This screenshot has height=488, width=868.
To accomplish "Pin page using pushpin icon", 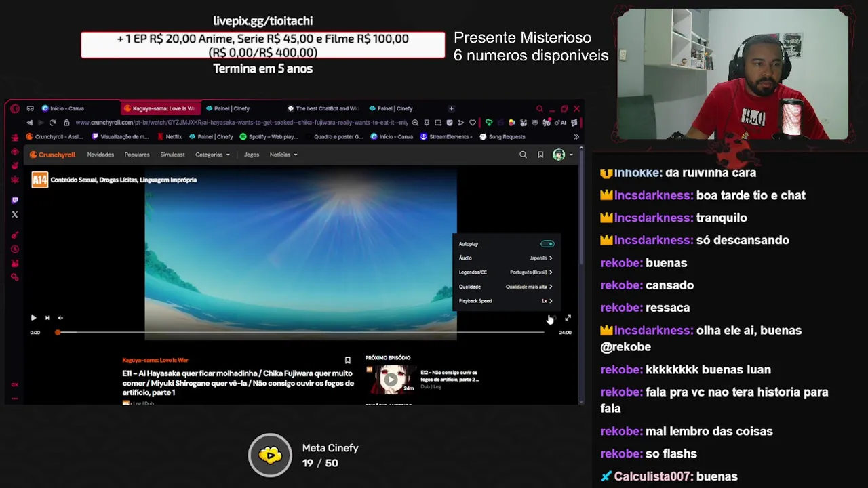I will pos(427,123).
